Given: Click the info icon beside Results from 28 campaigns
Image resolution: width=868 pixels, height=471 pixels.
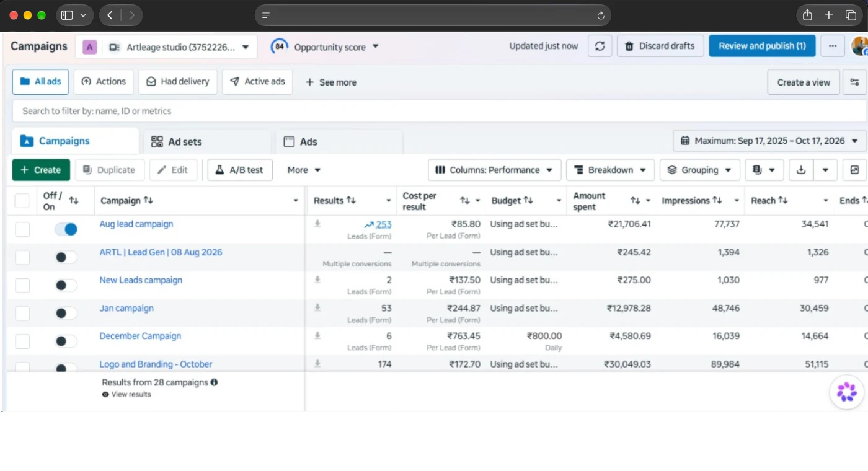Looking at the screenshot, I should [x=214, y=382].
